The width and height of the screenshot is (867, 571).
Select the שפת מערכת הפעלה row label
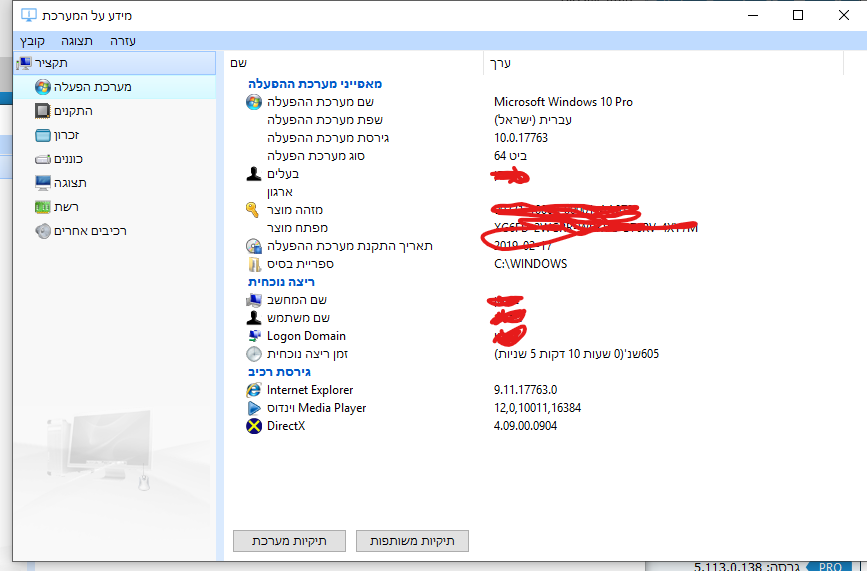click(x=325, y=120)
